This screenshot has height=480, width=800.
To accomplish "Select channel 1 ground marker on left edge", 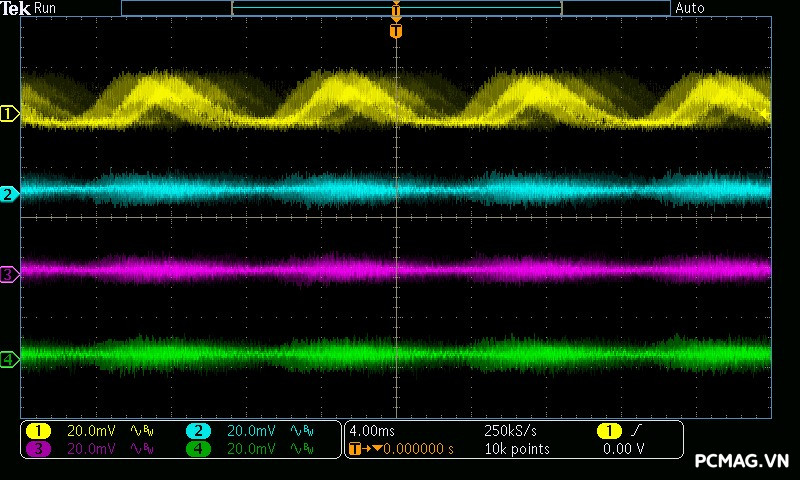I will (x=9, y=114).
